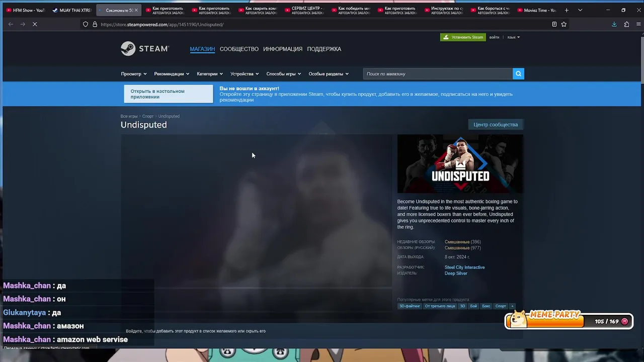Open the СООБЩЕСТВО menu
This screenshot has width=644, height=362.
[239, 49]
